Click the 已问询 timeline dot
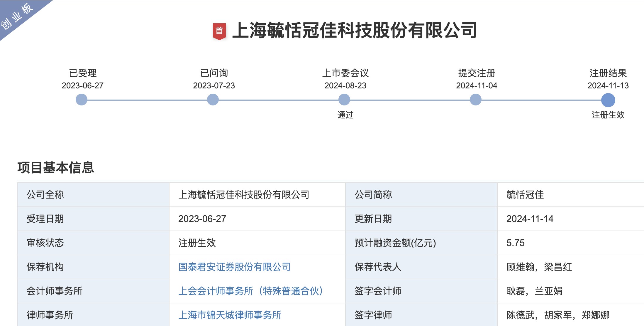Image resolution: width=644 pixels, height=326 pixels. pyautogui.click(x=213, y=100)
